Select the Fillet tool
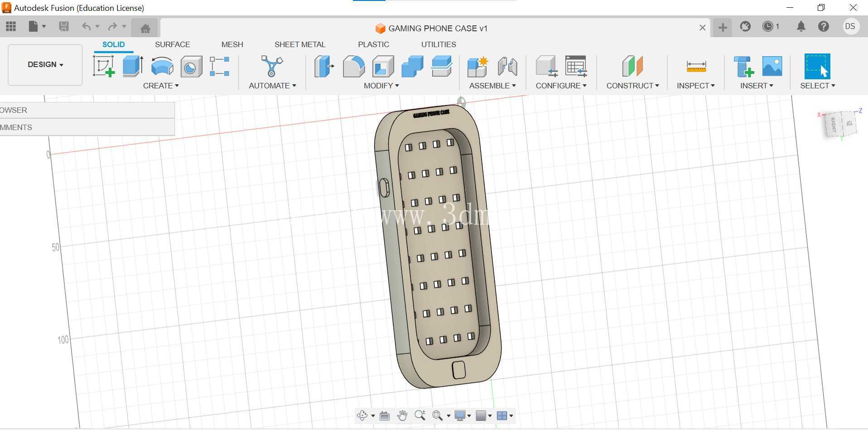This screenshot has width=868, height=430. tap(354, 66)
